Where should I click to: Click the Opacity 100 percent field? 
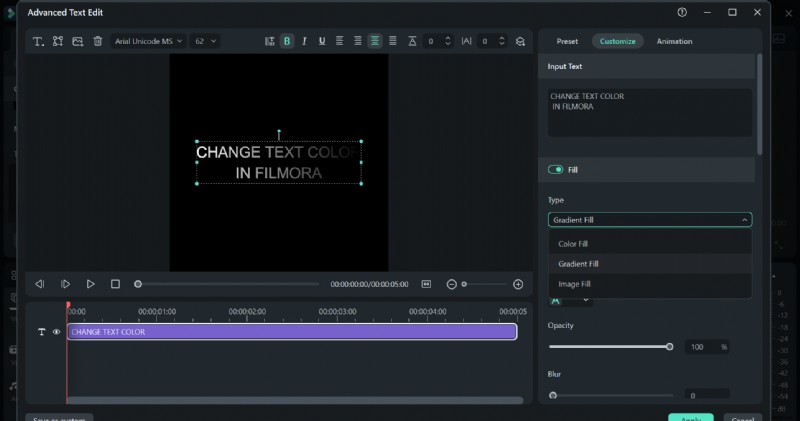706,347
